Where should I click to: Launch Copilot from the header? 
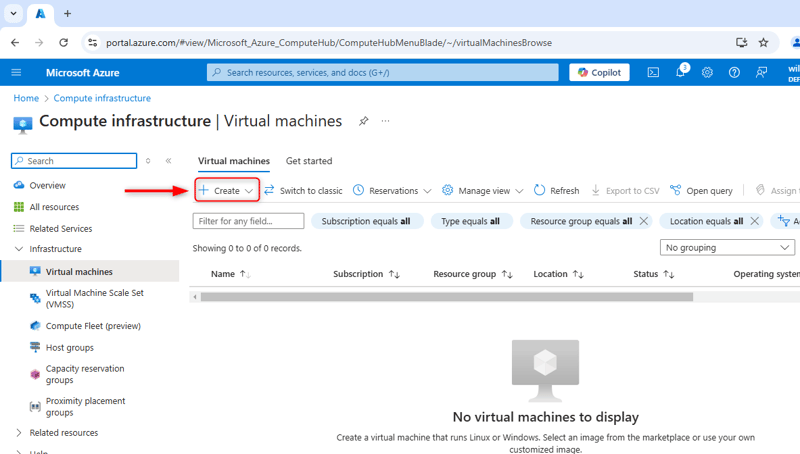pyautogui.click(x=599, y=72)
